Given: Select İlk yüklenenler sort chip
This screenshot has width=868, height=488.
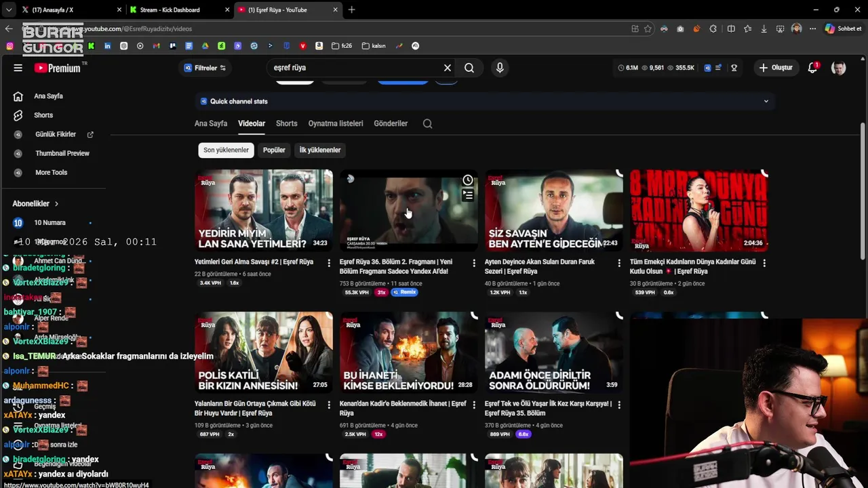Looking at the screenshot, I should [x=320, y=150].
